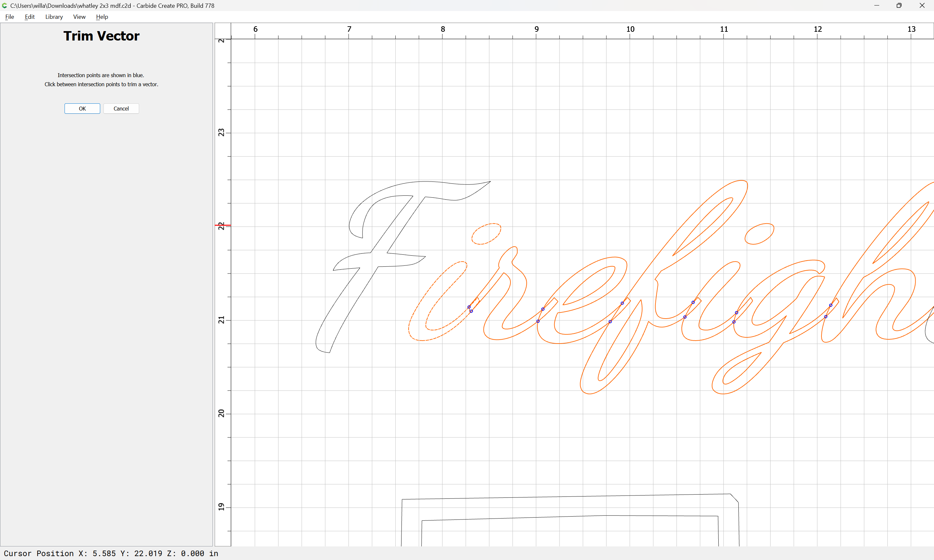Image resolution: width=934 pixels, height=560 pixels.
Task: Open the File menu
Action: [x=9, y=17]
